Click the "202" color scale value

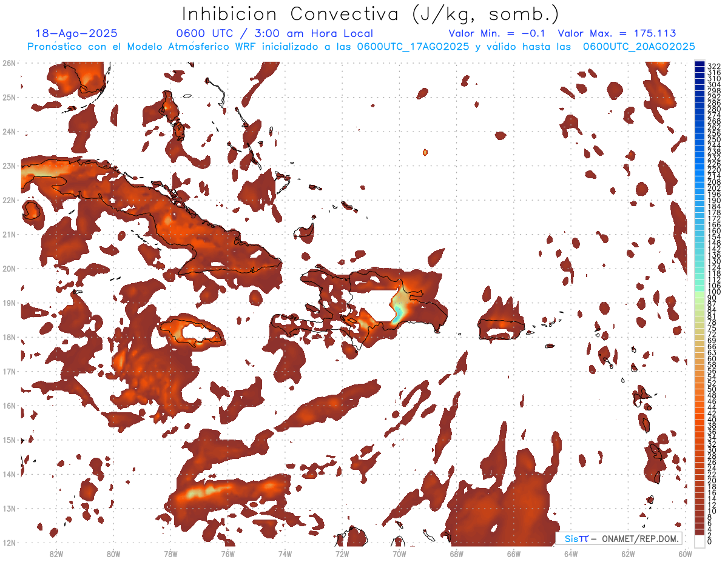pyautogui.click(x=714, y=188)
